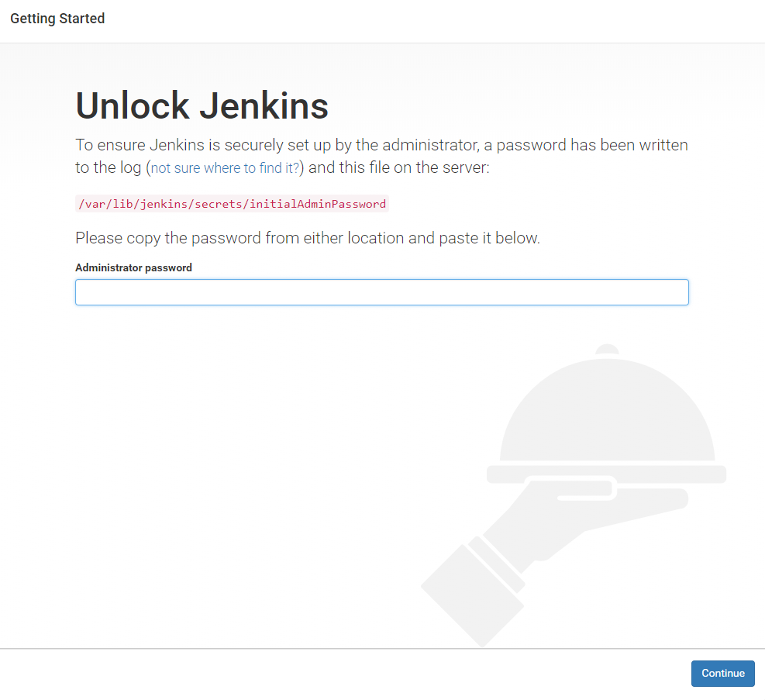Focus the Administrator password input field
The width and height of the screenshot is (765, 700).
tap(382, 292)
